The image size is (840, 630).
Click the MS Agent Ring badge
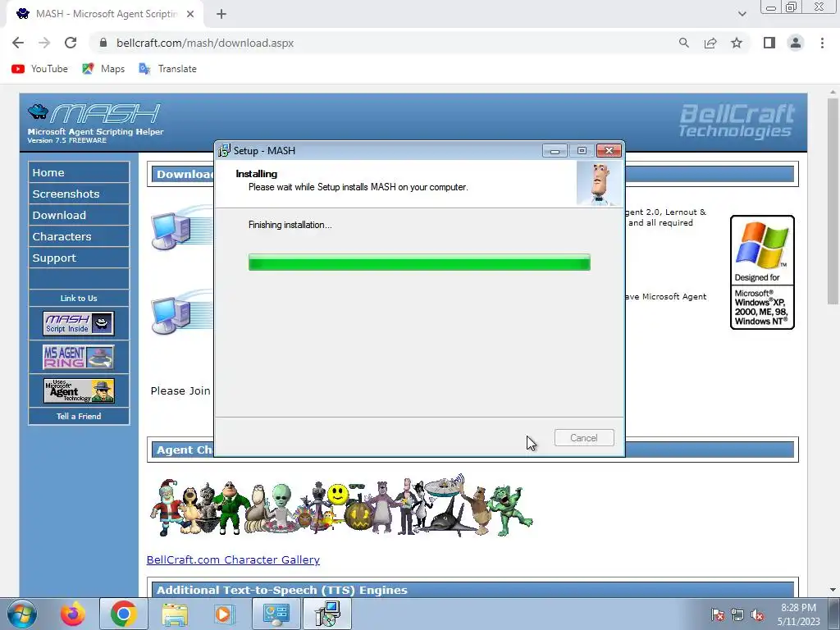[79, 357]
